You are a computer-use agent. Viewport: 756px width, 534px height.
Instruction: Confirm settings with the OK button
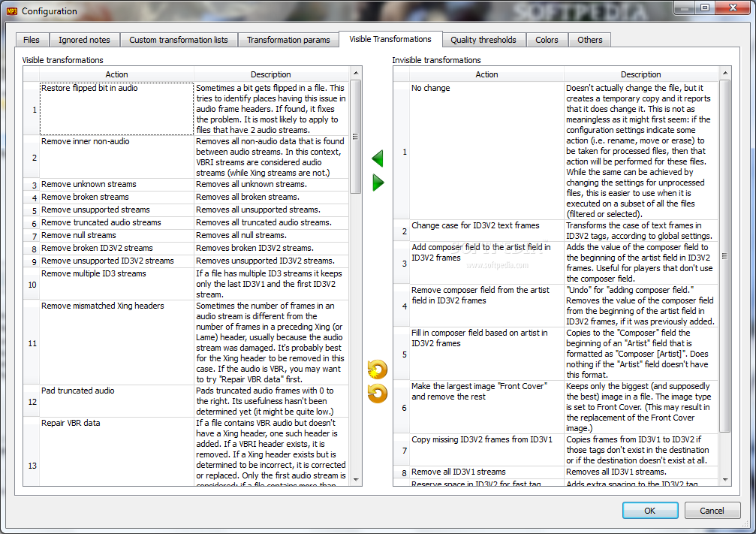(650, 511)
